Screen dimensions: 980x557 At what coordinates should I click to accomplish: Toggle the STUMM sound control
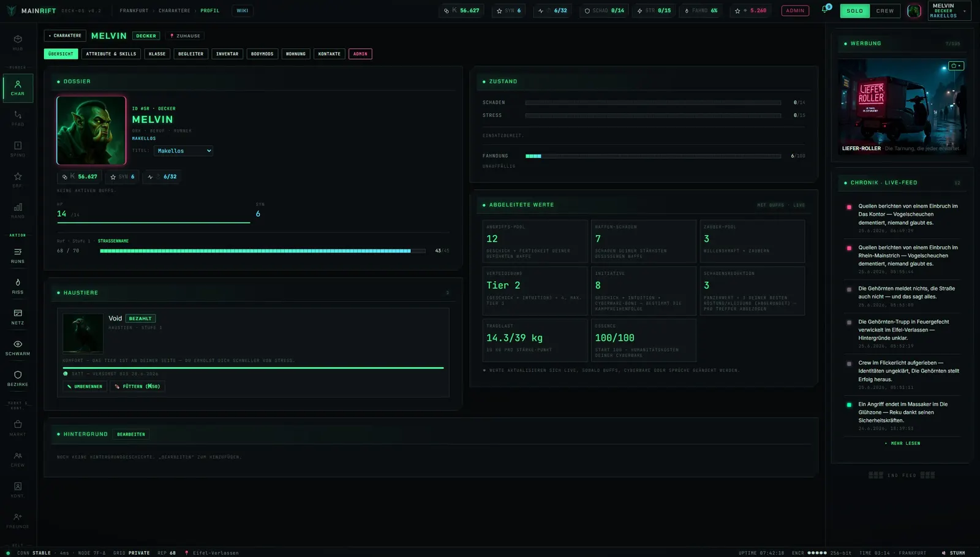pos(953,553)
